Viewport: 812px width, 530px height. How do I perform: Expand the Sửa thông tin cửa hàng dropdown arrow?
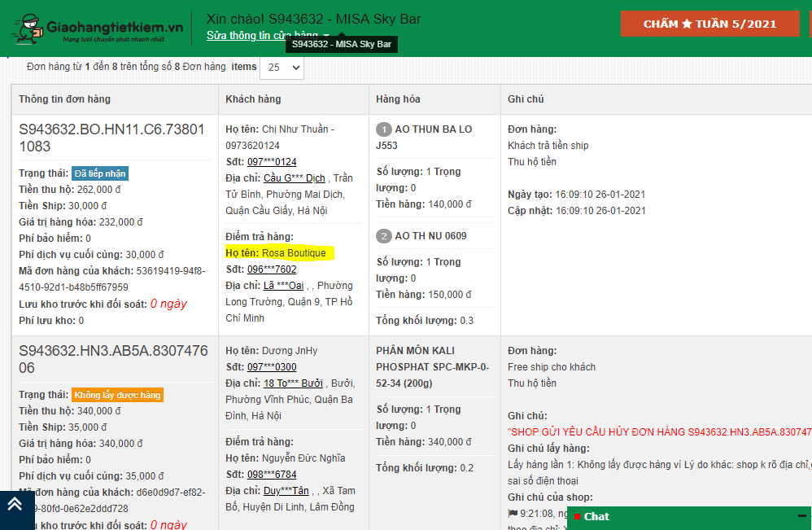click(326, 35)
